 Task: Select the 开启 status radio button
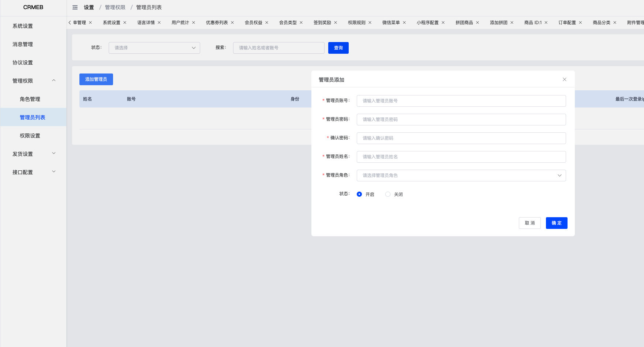pyautogui.click(x=359, y=194)
